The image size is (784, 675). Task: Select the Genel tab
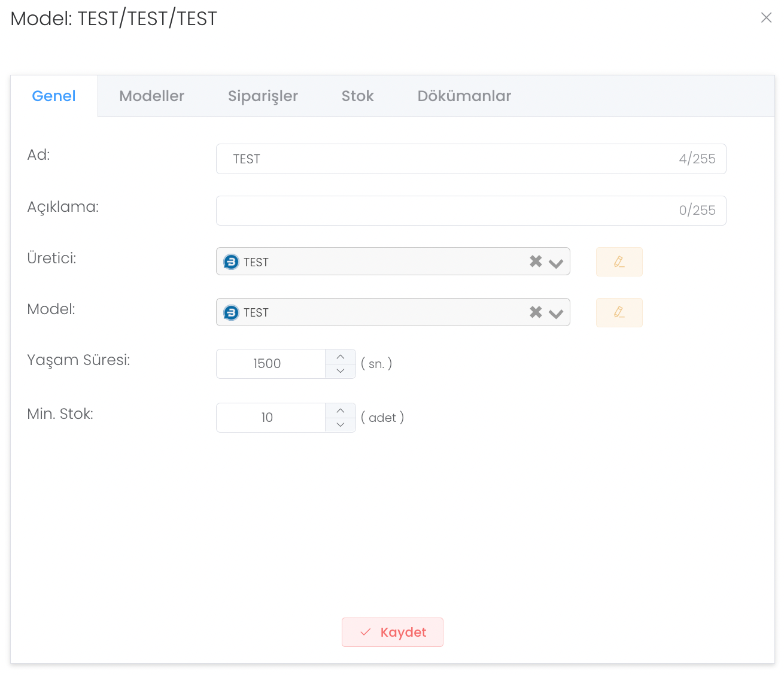click(54, 96)
